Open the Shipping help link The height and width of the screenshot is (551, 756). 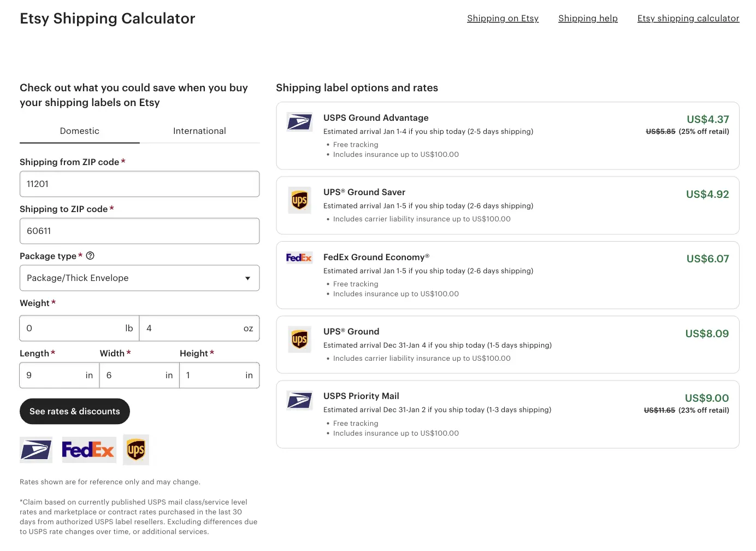(588, 19)
